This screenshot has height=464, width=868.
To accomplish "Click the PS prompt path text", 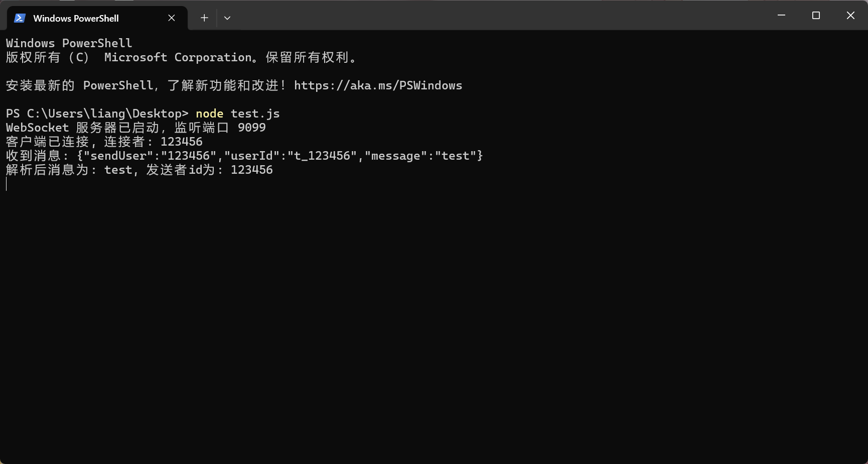I will coord(95,113).
